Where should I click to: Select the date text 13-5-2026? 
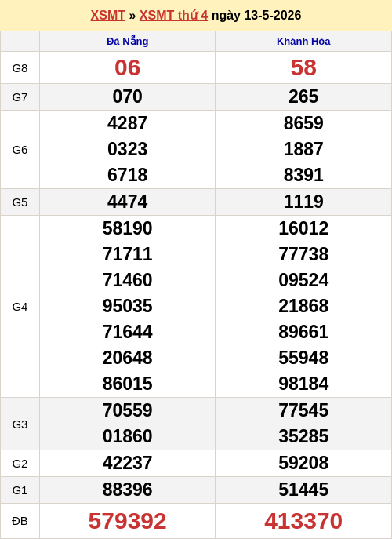click(273, 16)
